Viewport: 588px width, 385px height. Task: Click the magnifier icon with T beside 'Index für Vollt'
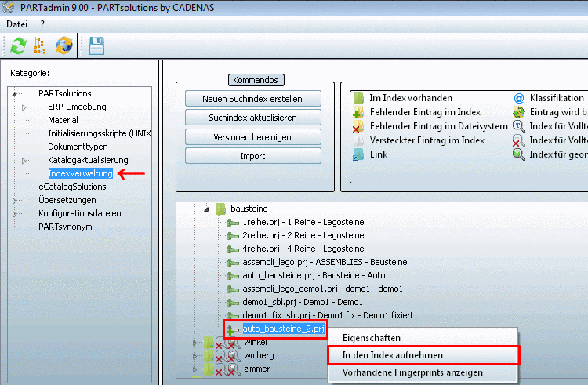pos(519,126)
